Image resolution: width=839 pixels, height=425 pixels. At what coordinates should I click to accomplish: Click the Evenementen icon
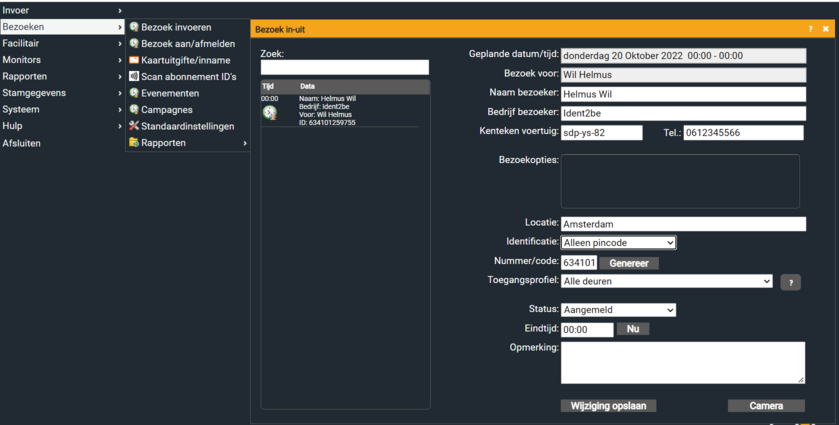tap(134, 93)
